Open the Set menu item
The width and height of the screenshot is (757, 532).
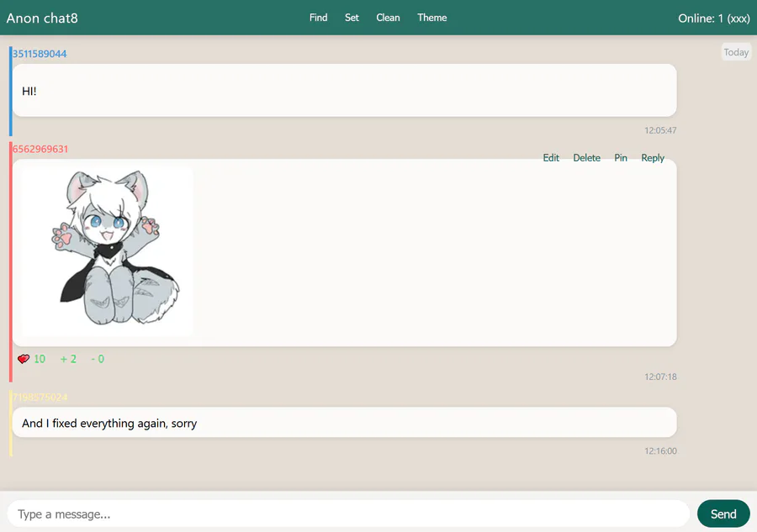click(x=352, y=18)
